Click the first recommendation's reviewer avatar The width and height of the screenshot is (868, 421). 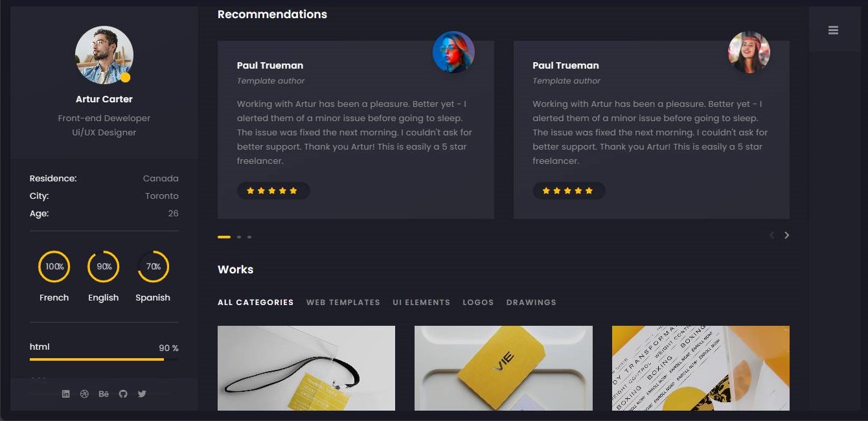453,52
